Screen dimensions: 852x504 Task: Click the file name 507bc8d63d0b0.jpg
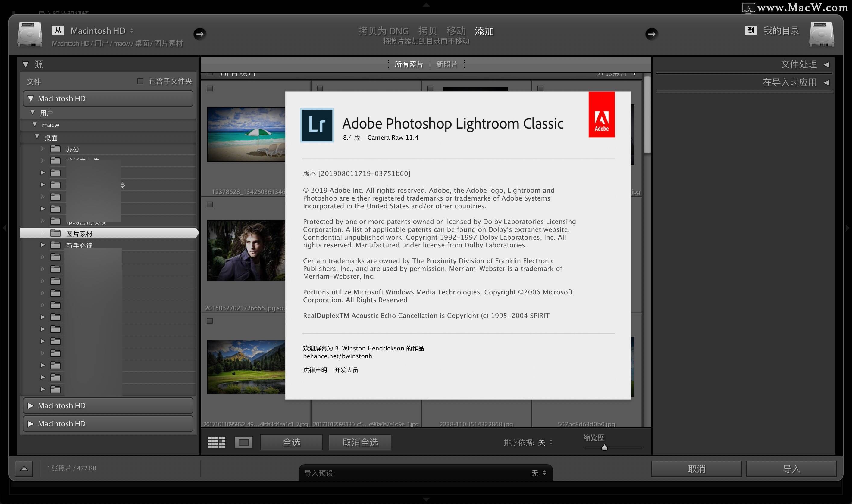(x=586, y=424)
